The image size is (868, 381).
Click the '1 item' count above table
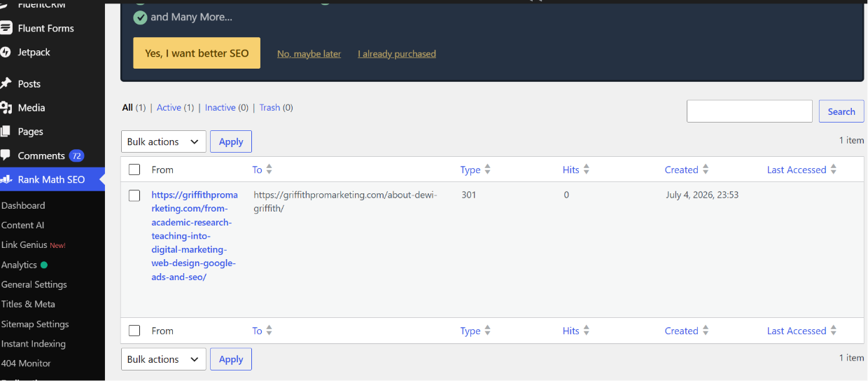pyautogui.click(x=851, y=140)
